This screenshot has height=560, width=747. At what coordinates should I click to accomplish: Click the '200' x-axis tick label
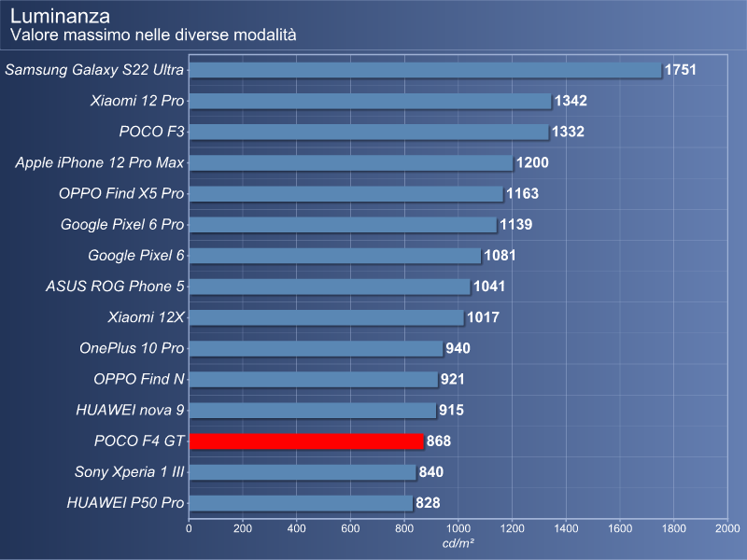pos(243,528)
